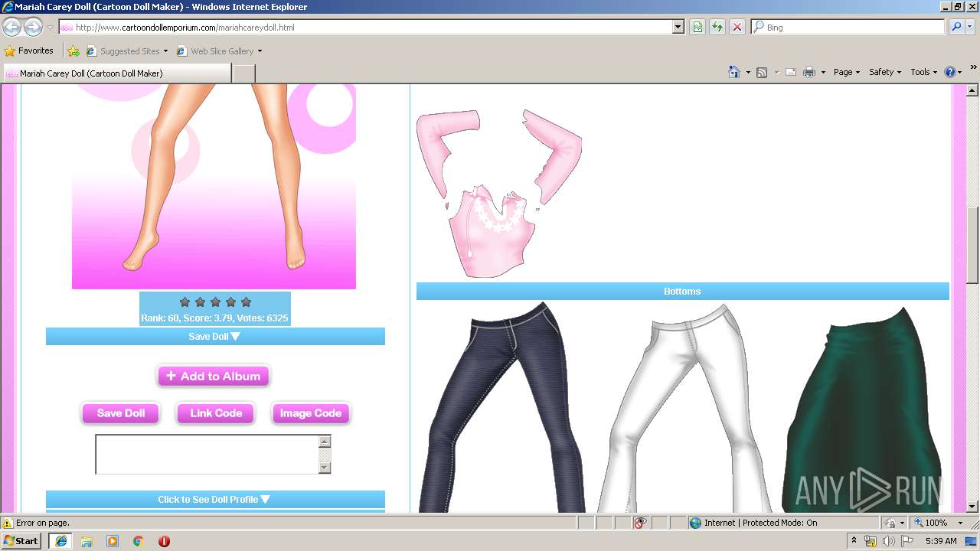Click Add to Favorites Bar icon
This screenshot has width=980, height=551.
[x=73, y=51]
